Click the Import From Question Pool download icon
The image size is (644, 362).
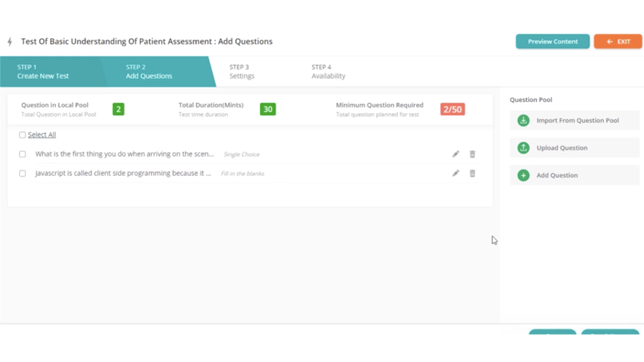pos(523,120)
